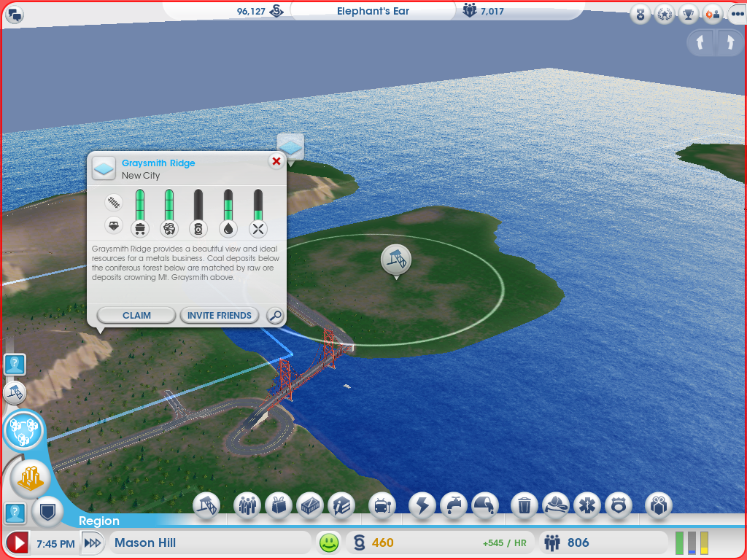747x560 pixels.
Task: Open the police badge menu
Action: 619,506
